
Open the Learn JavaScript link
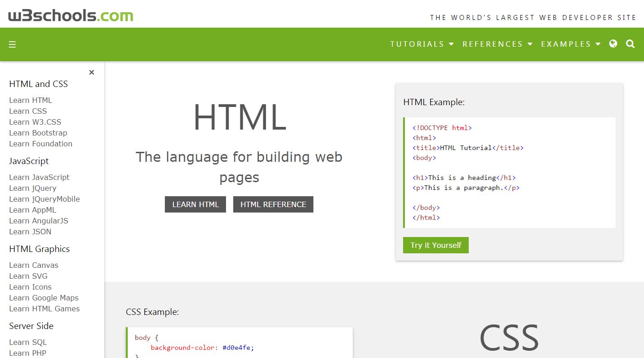pos(39,177)
